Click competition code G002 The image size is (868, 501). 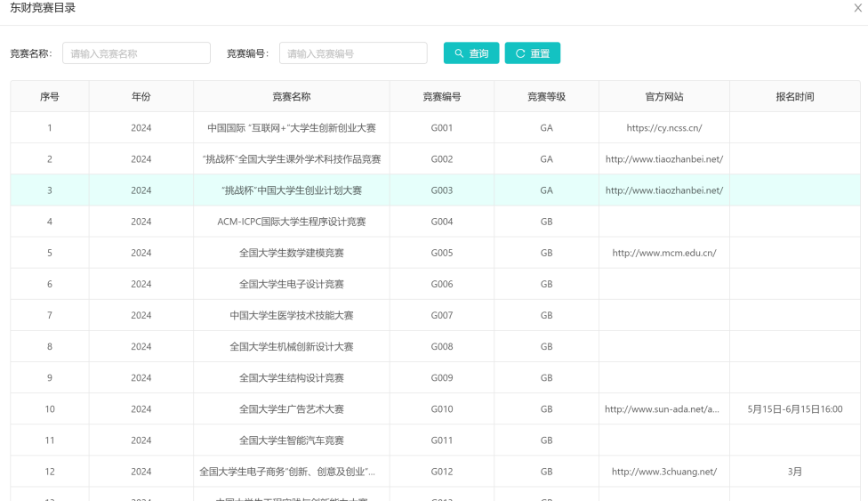pyautogui.click(x=442, y=159)
